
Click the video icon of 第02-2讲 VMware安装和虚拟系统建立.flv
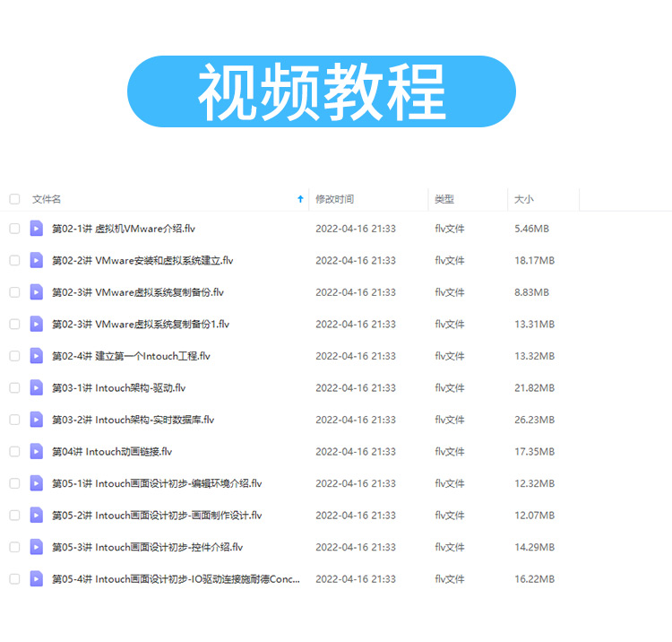pyautogui.click(x=37, y=260)
